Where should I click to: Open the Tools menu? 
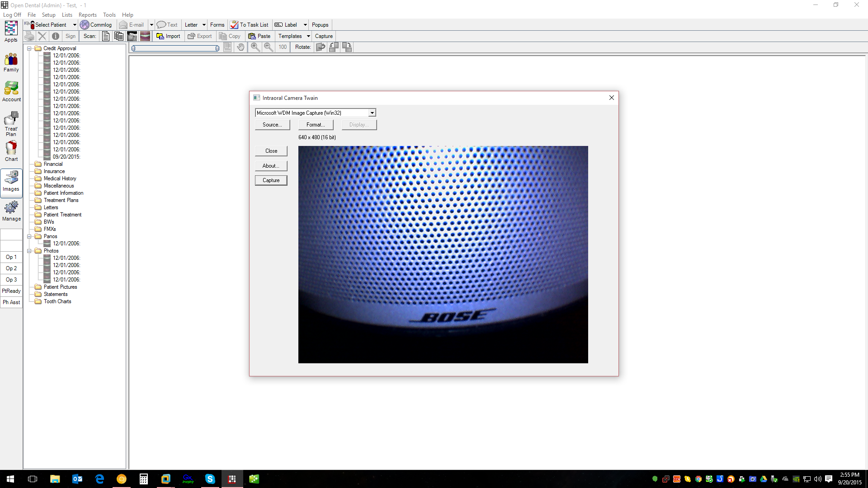(x=109, y=15)
